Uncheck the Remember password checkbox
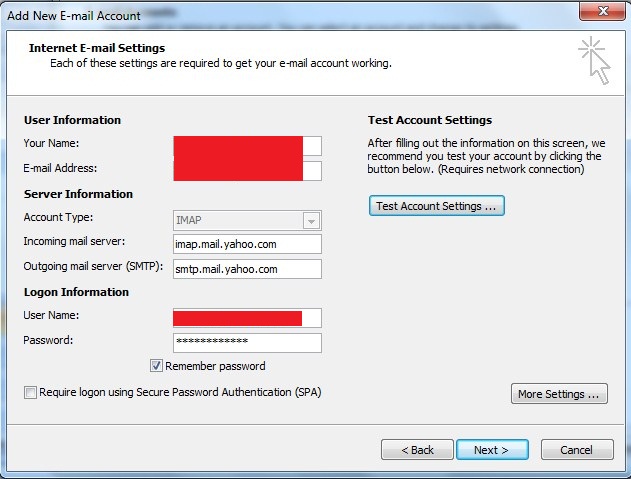Image resolution: width=631 pixels, height=479 pixels. (156, 366)
